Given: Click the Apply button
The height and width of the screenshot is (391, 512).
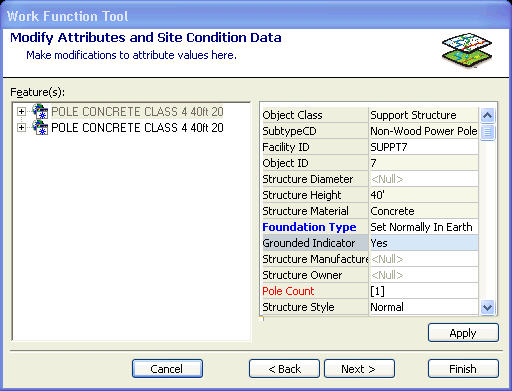Looking at the screenshot, I should (x=463, y=333).
